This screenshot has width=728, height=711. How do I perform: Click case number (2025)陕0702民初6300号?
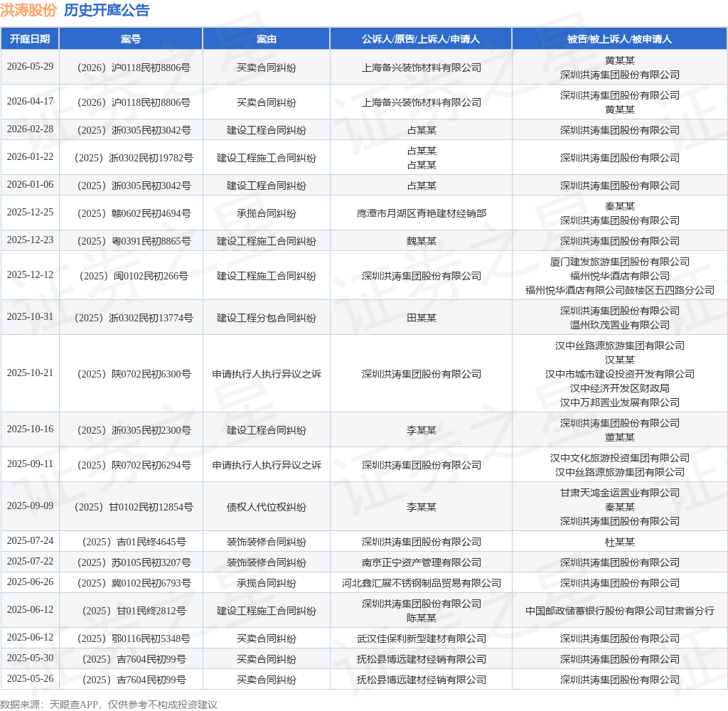pyautogui.click(x=134, y=374)
